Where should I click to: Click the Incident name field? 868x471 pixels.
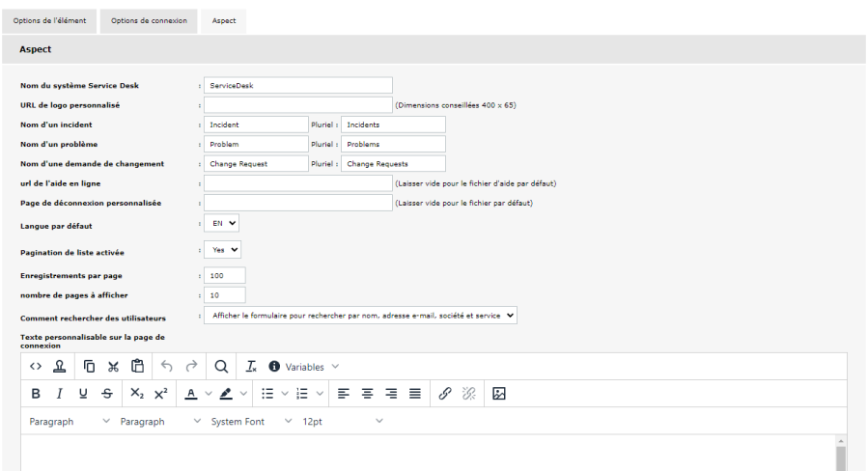click(x=256, y=125)
